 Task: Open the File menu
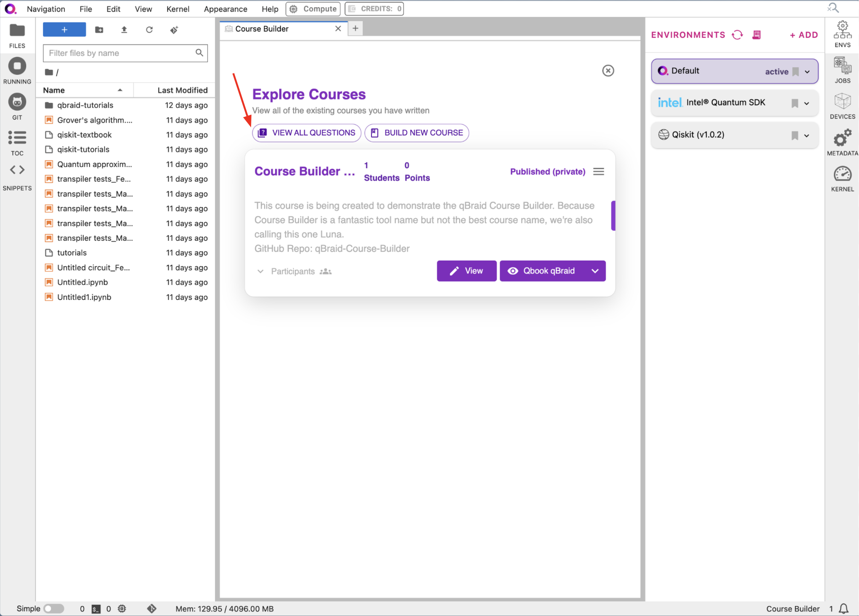[x=86, y=8]
